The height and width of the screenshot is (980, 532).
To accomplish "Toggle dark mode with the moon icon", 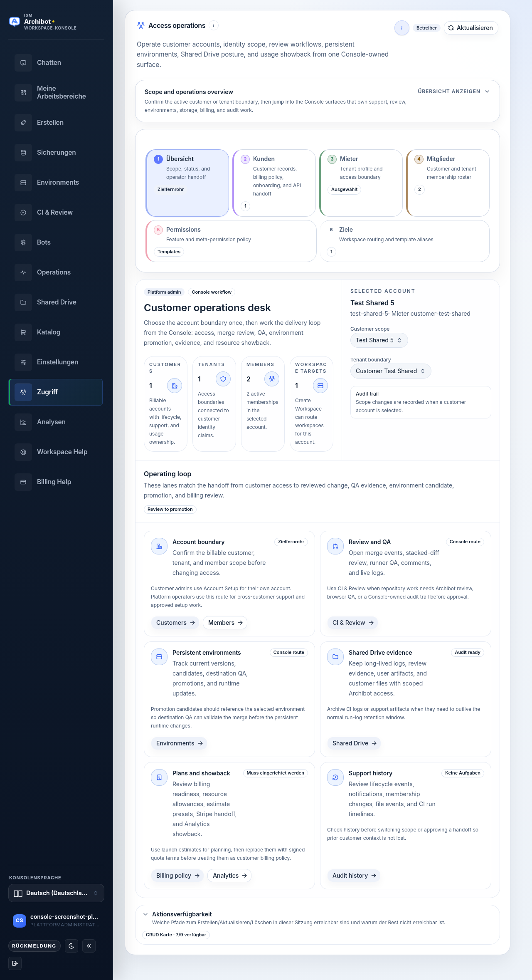I will click(71, 946).
